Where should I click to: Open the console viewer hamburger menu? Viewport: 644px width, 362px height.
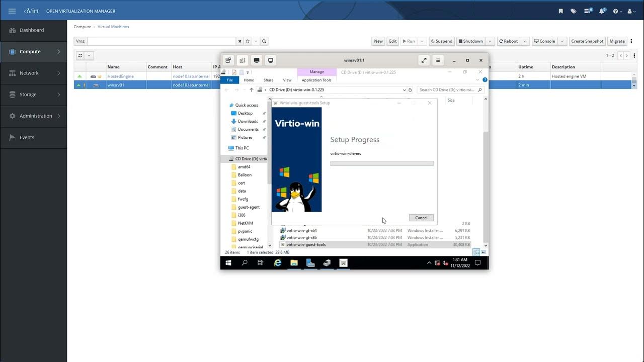(x=438, y=60)
